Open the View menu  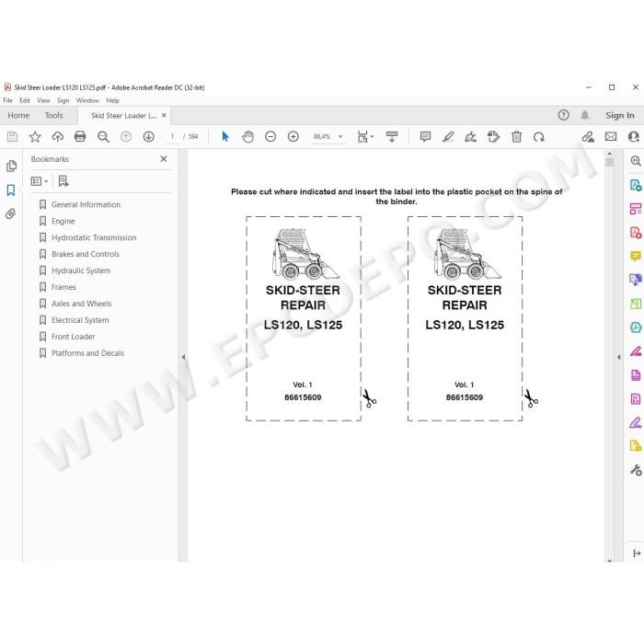[x=43, y=100]
